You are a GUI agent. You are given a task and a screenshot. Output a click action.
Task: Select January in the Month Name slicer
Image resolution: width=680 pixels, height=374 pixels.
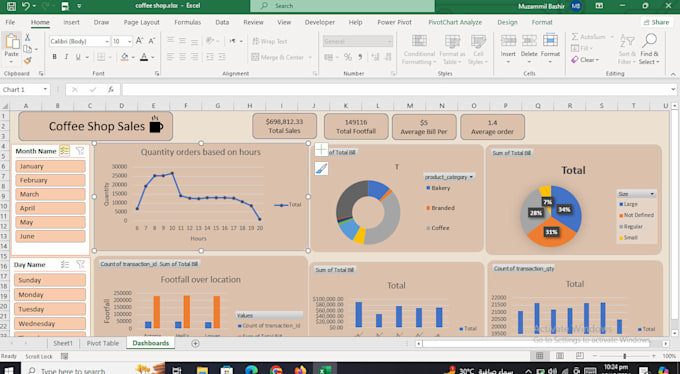click(x=50, y=166)
